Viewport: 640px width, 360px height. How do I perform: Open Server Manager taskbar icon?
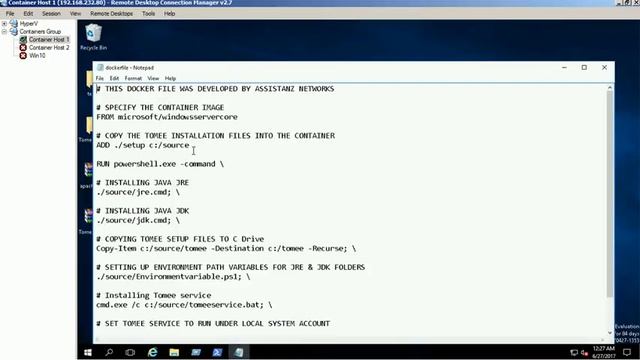tap(196, 352)
